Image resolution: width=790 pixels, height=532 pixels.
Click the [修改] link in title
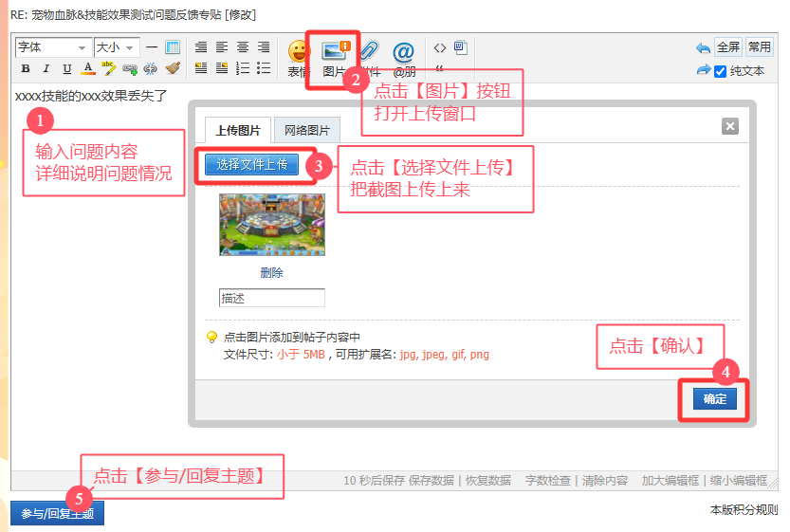[241, 14]
